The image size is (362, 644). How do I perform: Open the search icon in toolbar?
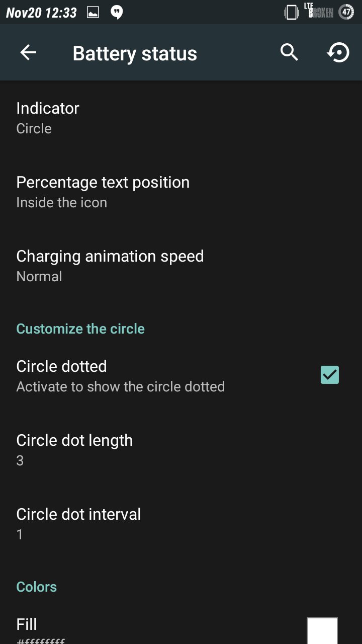coord(289,52)
